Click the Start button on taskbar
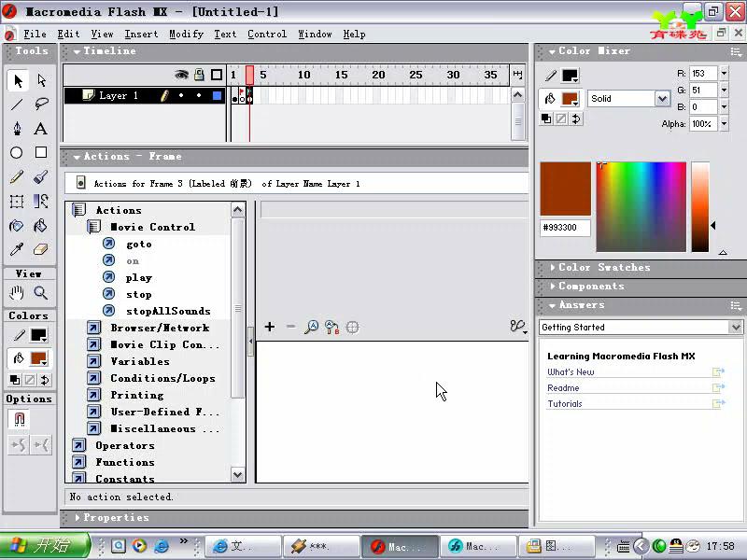The height and width of the screenshot is (560, 747). pyautogui.click(x=45, y=545)
